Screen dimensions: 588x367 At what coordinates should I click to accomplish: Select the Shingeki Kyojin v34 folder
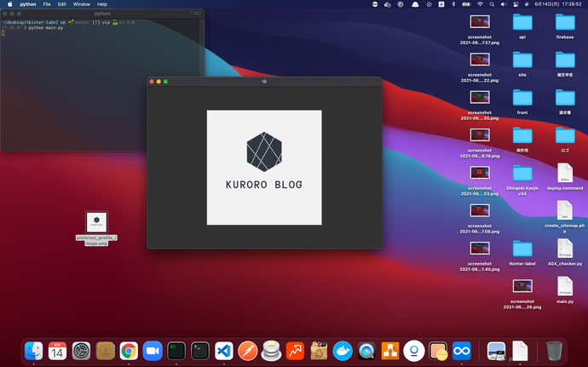(x=522, y=180)
